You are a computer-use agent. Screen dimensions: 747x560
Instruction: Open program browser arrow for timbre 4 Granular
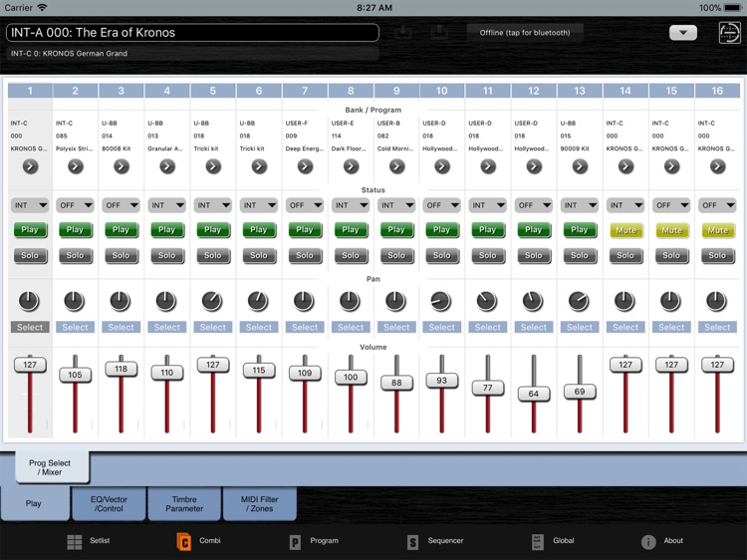[166, 166]
